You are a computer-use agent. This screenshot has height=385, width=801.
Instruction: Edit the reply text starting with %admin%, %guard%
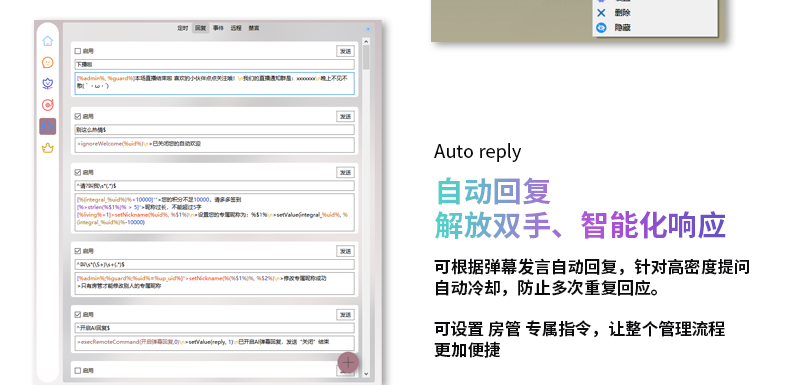(x=215, y=83)
